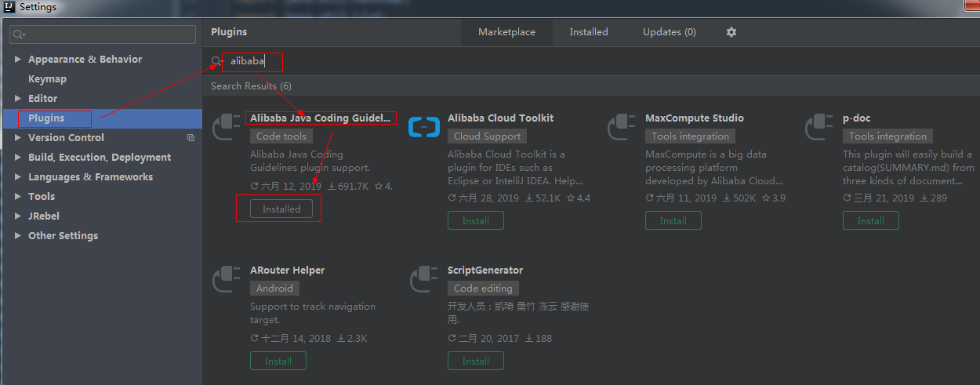
Task: Select Keymap in the settings tree
Action: [47, 79]
